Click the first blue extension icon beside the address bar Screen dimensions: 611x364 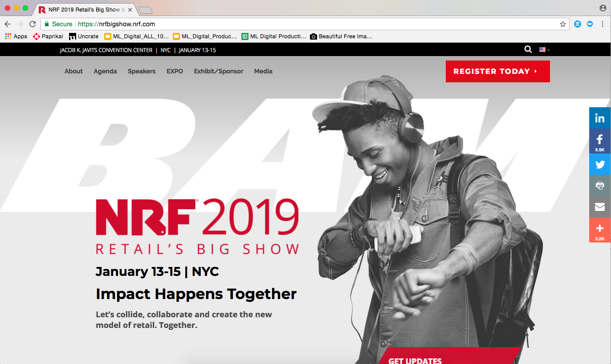click(578, 24)
